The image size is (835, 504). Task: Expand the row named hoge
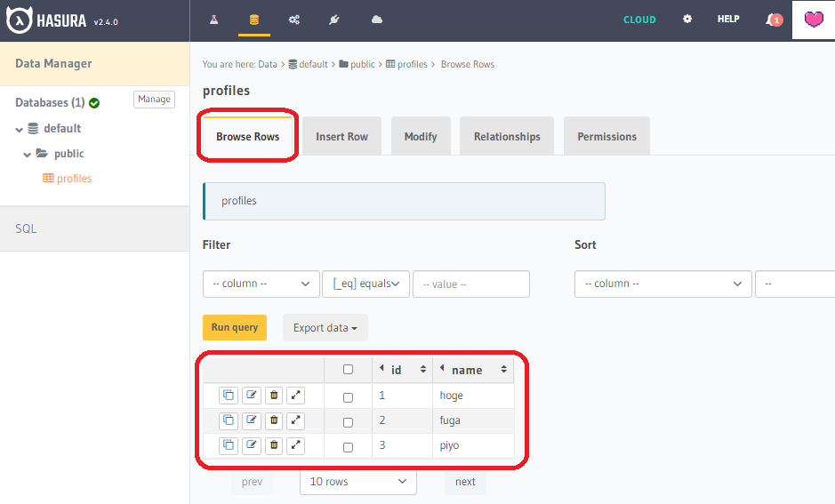click(x=295, y=396)
